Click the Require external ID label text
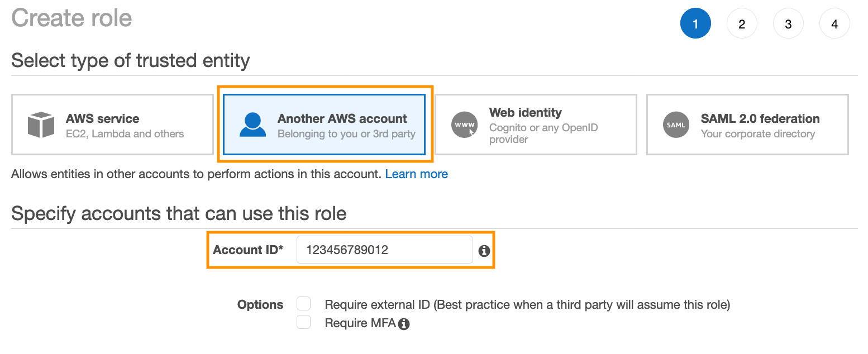Screen dimensions: 868x354 click(527, 305)
